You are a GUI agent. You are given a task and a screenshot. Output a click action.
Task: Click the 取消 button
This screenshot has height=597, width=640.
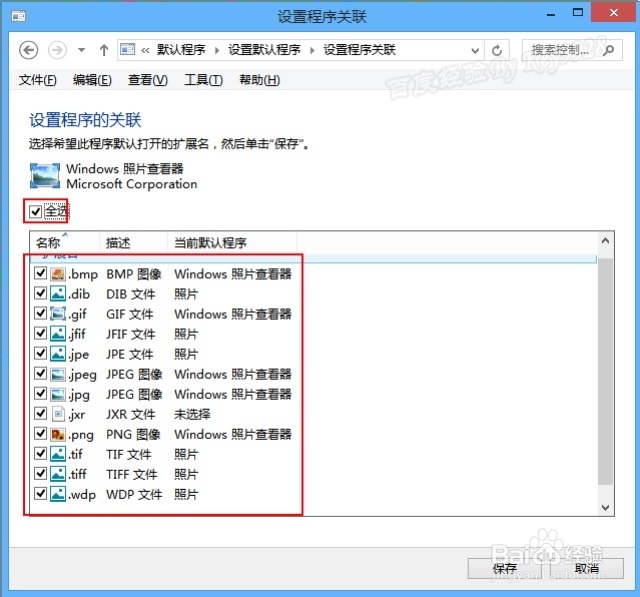point(587,568)
